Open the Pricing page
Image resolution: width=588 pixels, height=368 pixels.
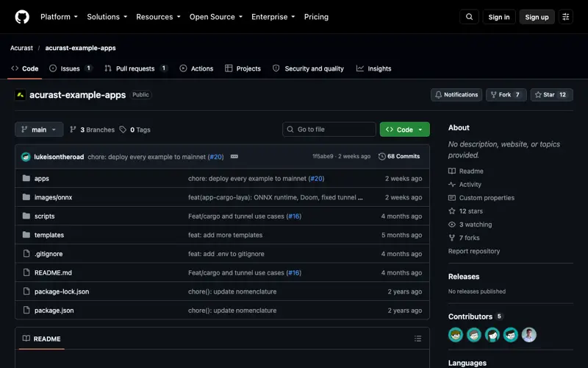point(316,17)
